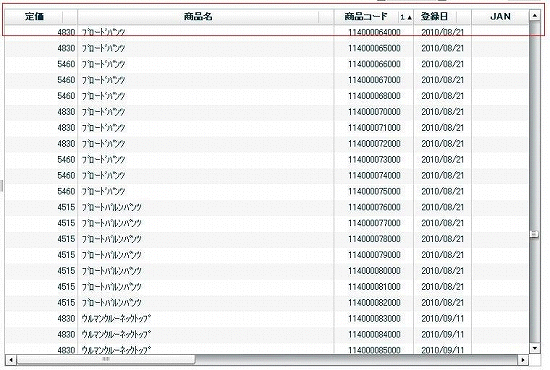Click the vertical scrollbar up arrow
The image size is (550, 370).
(535, 15)
